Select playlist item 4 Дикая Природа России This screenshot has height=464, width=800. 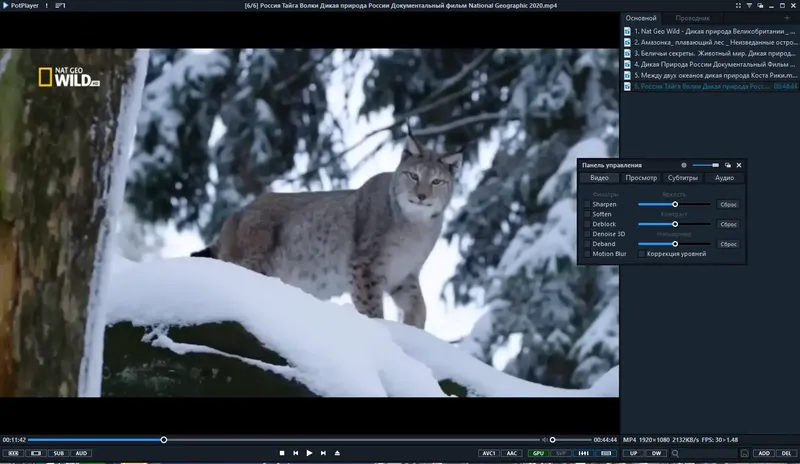click(710, 64)
